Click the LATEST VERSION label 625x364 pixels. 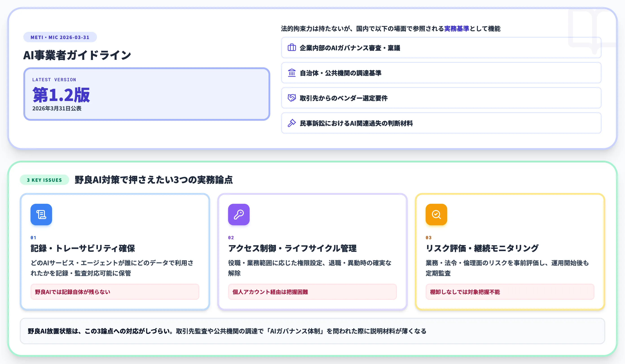pyautogui.click(x=54, y=80)
